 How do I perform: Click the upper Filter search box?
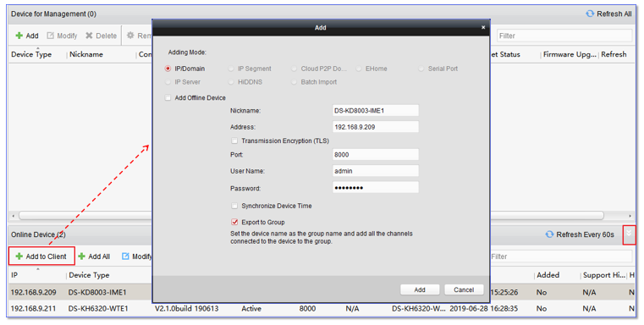564,36
